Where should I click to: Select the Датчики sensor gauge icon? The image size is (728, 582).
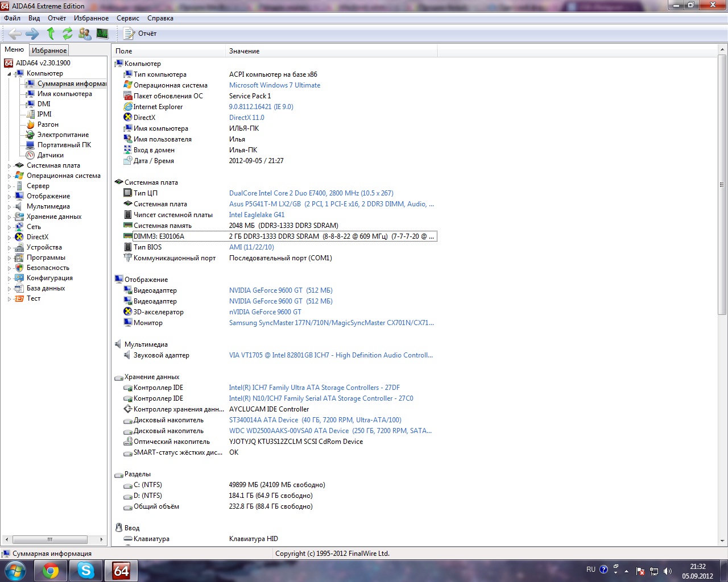tap(31, 155)
